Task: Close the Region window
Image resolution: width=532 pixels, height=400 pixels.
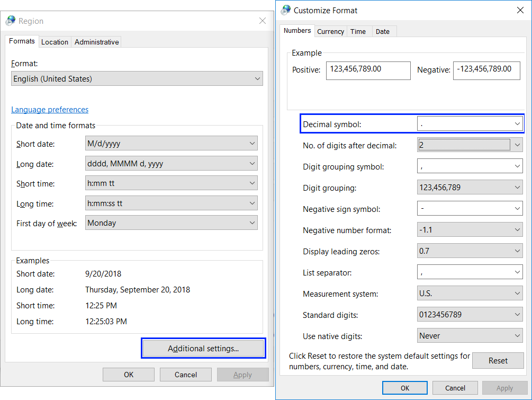Action: coord(262,21)
